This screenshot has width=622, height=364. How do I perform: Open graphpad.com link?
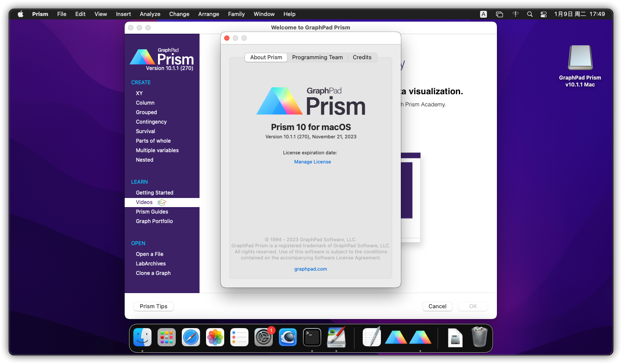[311, 269]
